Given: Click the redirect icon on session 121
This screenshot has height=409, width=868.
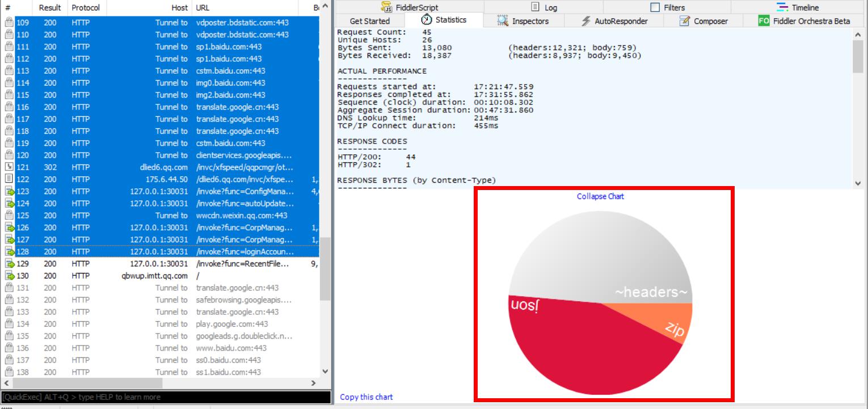Looking at the screenshot, I should click(x=9, y=167).
